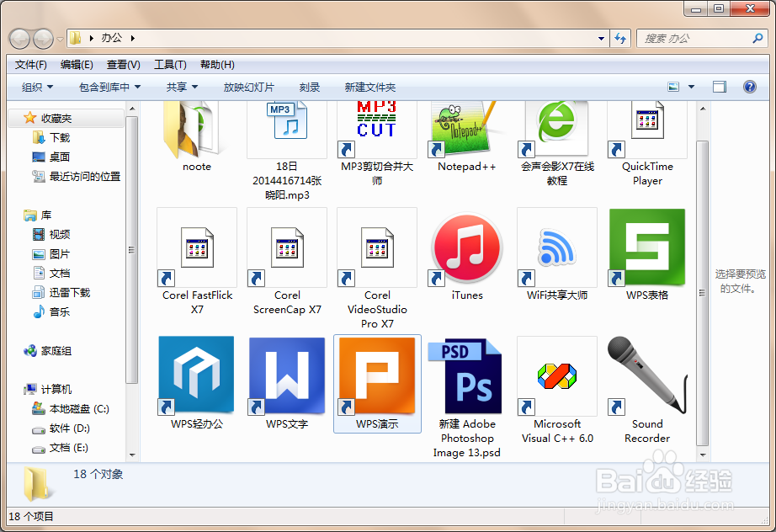Select 家庭组 in navigation pane

click(x=56, y=351)
